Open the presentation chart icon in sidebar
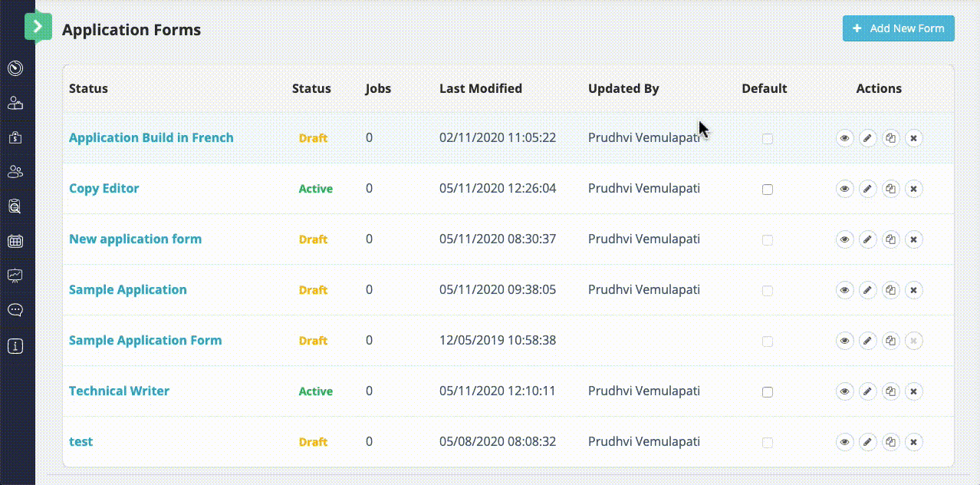Image resolution: width=980 pixels, height=485 pixels. tap(15, 275)
